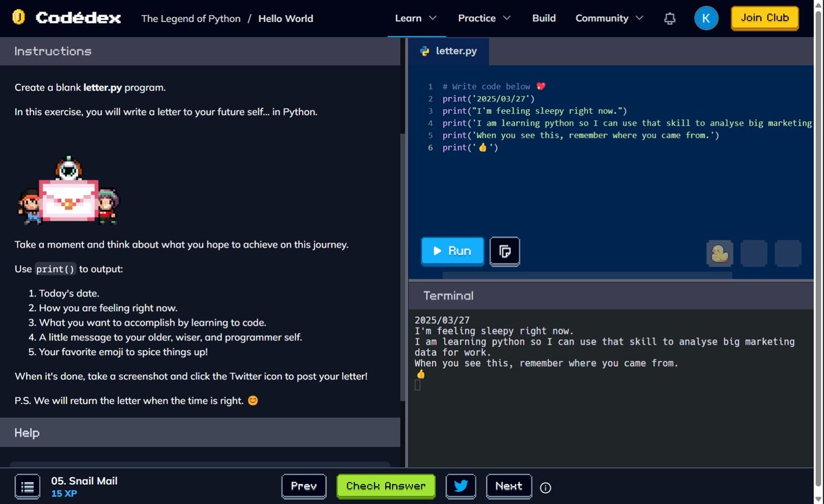Click the editor horizontal scrollbar
The image size is (824, 504).
[587, 275]
